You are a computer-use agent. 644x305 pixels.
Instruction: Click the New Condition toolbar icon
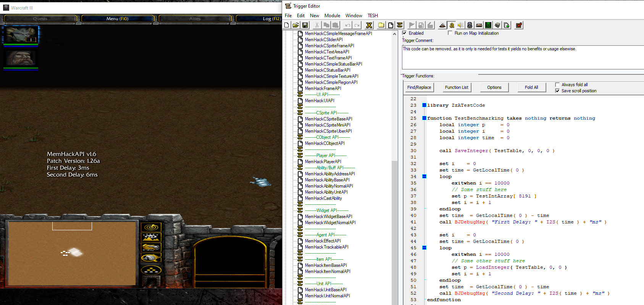(421, 25)
